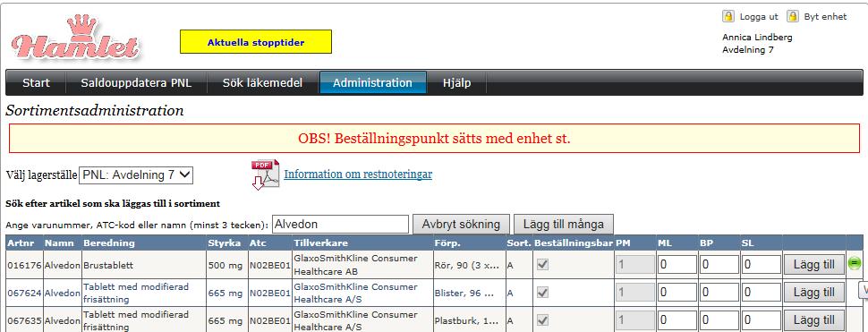
Task: Click the red OBS Beställningspunkt notice
Action: (434, 139)
